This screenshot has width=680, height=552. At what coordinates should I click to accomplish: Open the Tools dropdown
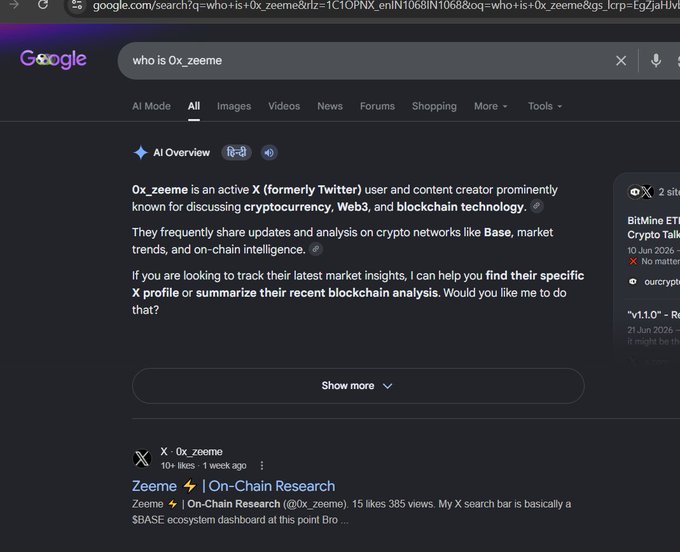tap(545, 106)
